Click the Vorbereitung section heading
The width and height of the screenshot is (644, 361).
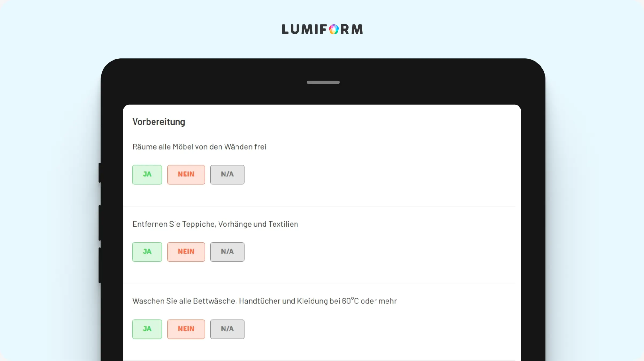[x=159, y=122]
